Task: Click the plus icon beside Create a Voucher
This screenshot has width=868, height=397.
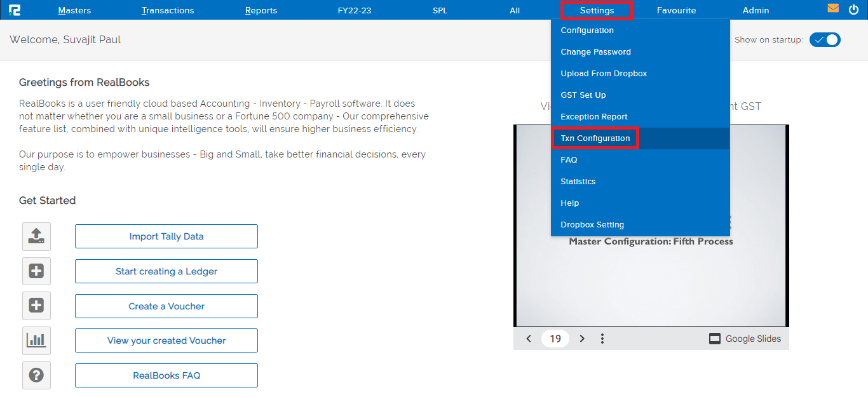Action: 36,306
